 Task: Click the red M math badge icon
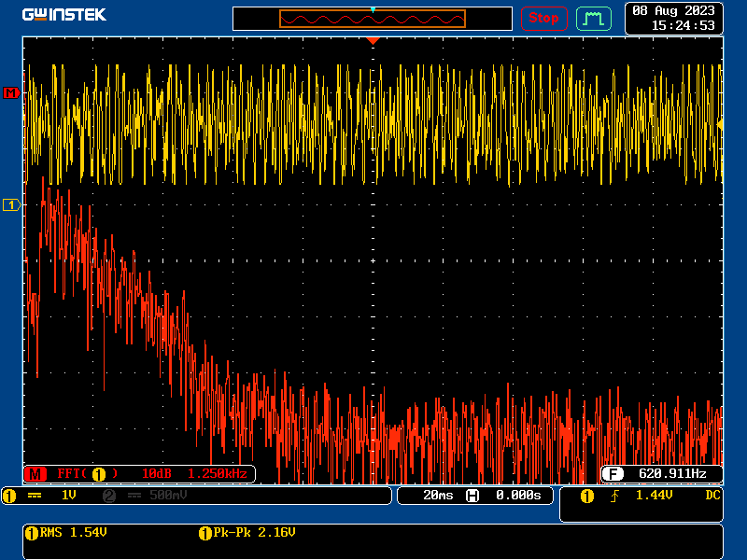35,474
